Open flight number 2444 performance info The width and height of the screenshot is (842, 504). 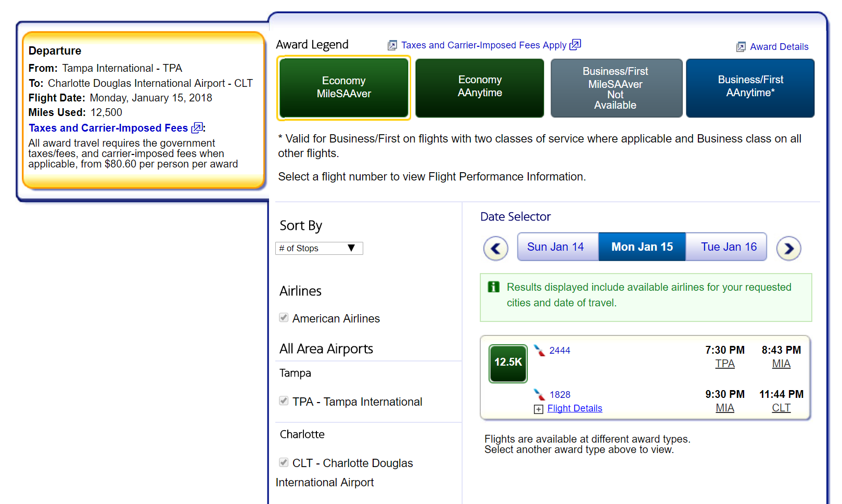click(x=559, y=351)
